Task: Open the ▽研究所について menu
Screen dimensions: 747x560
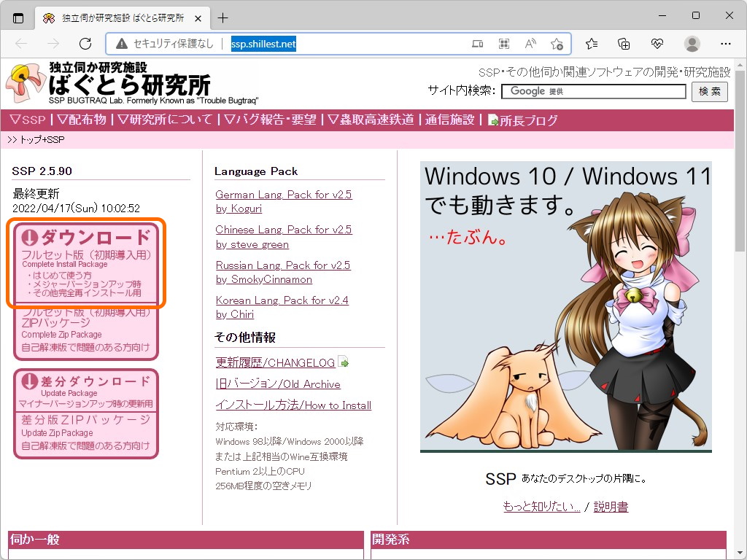Action: click(x=165, y=120)
